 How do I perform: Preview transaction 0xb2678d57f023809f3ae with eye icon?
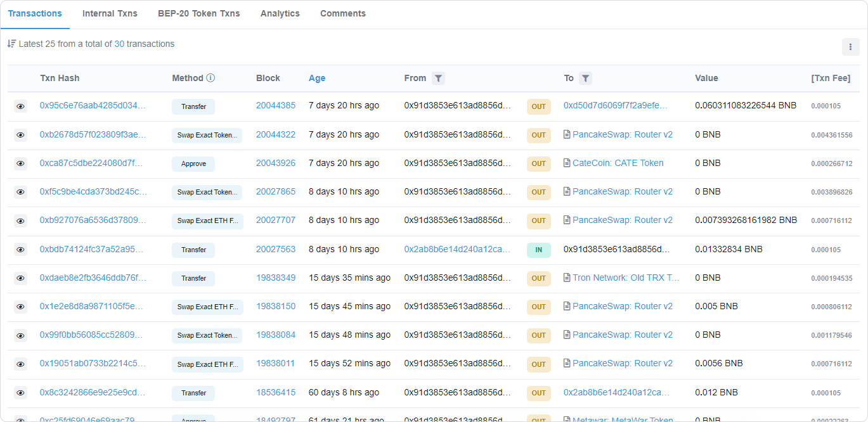[x=21, y=135]
